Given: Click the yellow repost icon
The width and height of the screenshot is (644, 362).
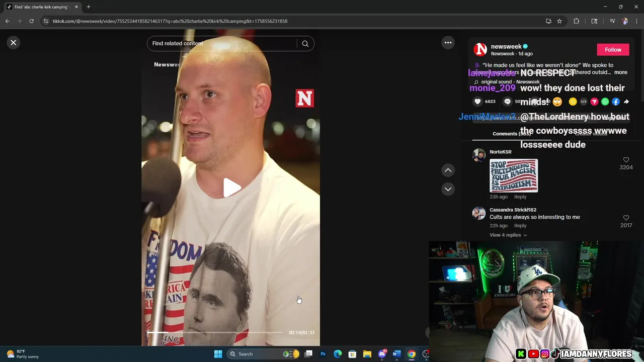Looking at the screenshot, I should [x=573, y=102].
